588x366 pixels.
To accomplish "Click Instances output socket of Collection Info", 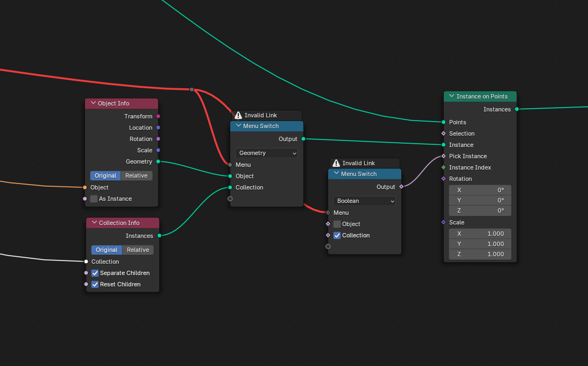I will coord(159,236).
